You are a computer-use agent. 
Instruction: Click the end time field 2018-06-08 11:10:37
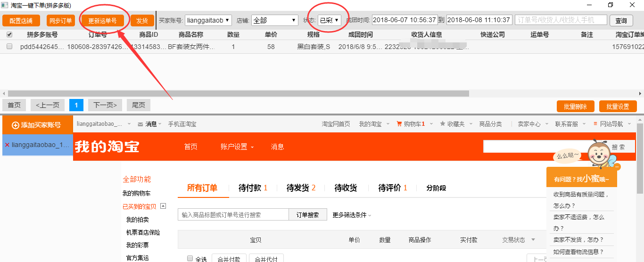pos(479,20)
